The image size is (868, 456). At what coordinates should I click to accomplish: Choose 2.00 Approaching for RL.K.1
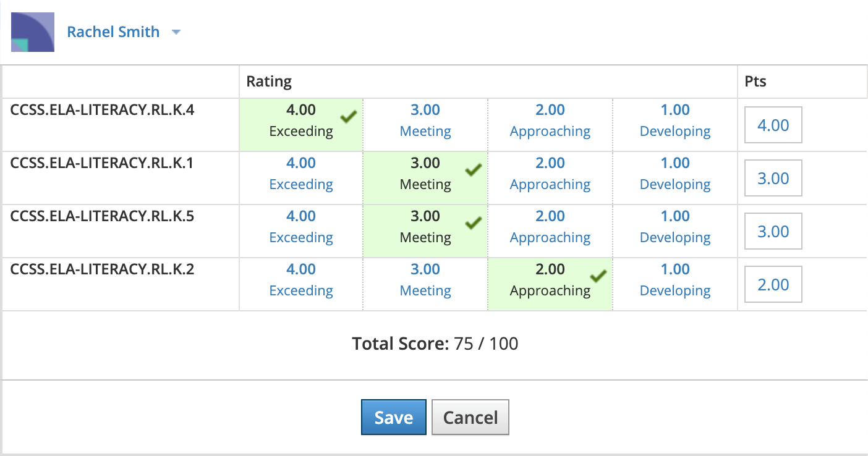(550, 174)
